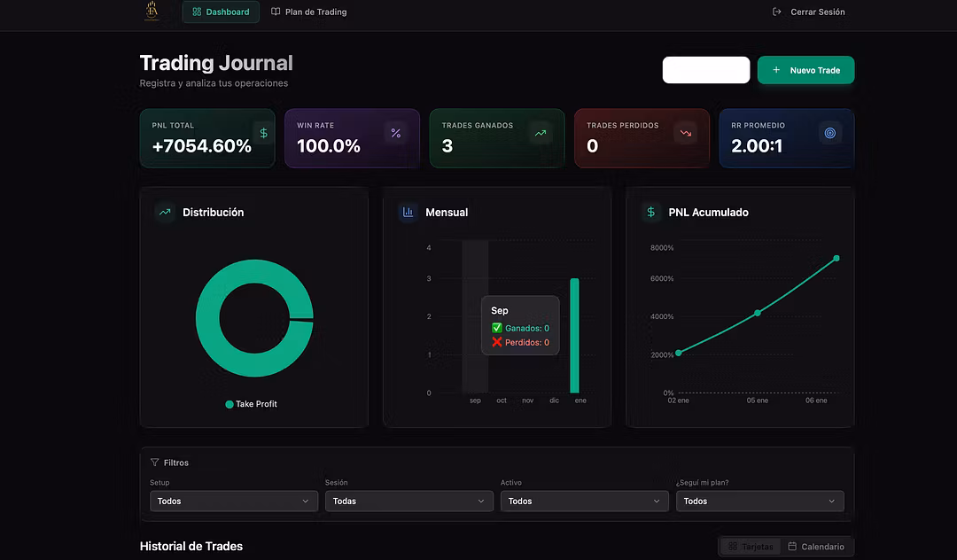Open the Activo filter dropdown

(584, 502)
